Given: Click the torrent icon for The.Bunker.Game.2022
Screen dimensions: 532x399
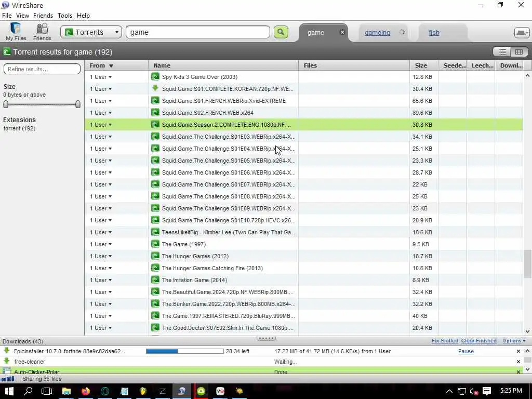Looking at the screenshot, I should tap(155, 303).
